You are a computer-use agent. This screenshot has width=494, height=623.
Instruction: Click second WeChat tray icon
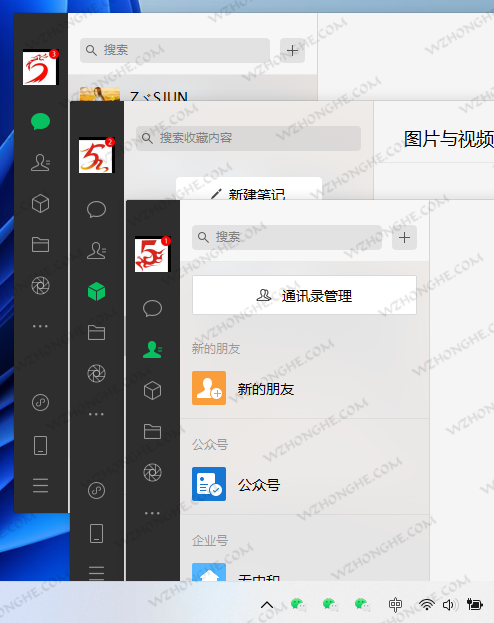point(330,605)
